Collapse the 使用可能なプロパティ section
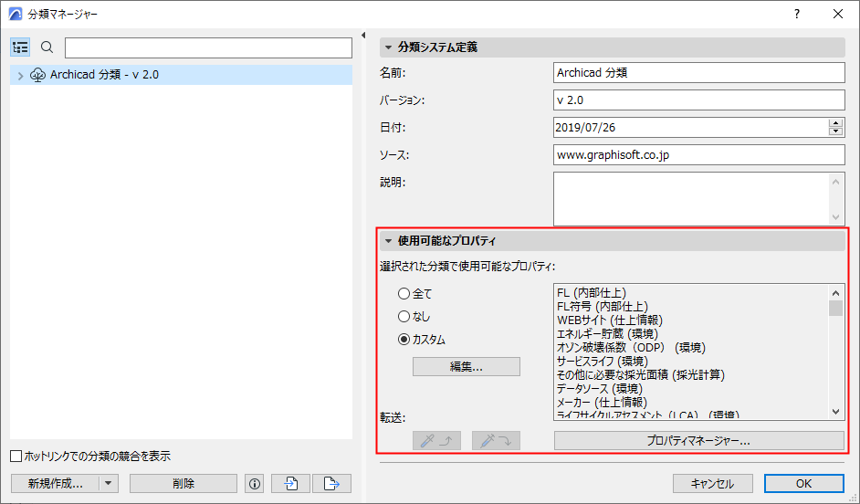The image size is (860, 504). (388, 241)
